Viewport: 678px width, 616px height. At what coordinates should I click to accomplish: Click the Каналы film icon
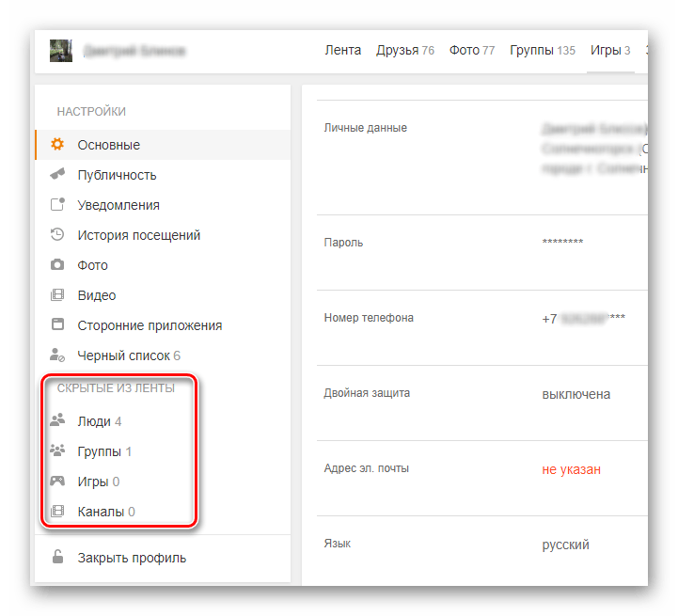pyautogui.click(x=57, y=512)
